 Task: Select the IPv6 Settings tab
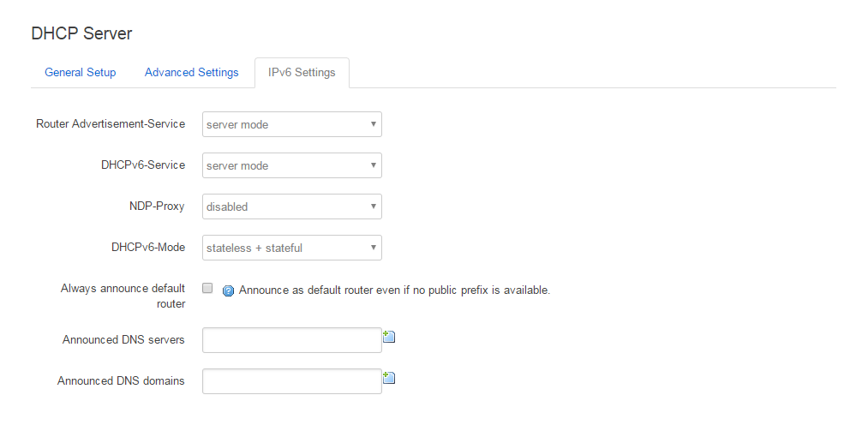pos(302,73)
